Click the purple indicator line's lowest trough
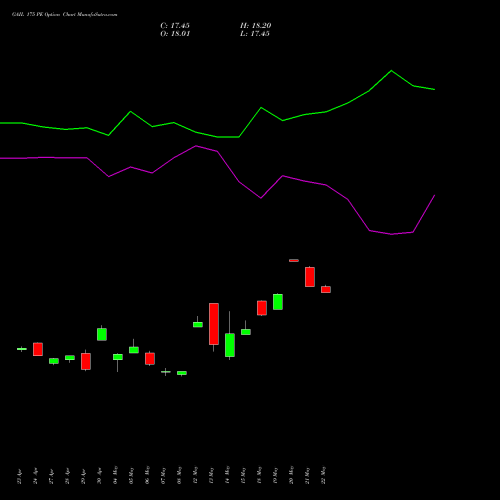Viewport: 500px width, 500px height. (391, 234)
